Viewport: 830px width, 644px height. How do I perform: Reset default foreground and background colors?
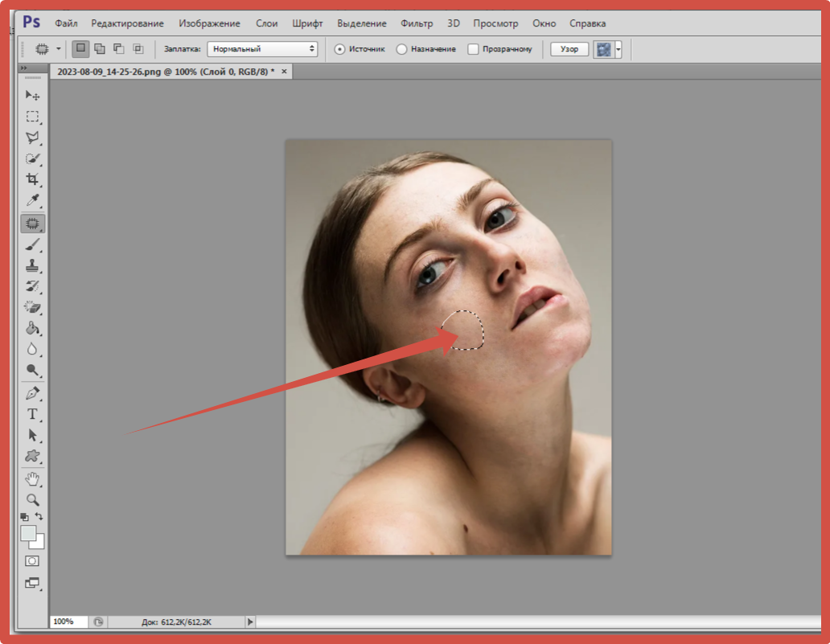click(24, 516)
